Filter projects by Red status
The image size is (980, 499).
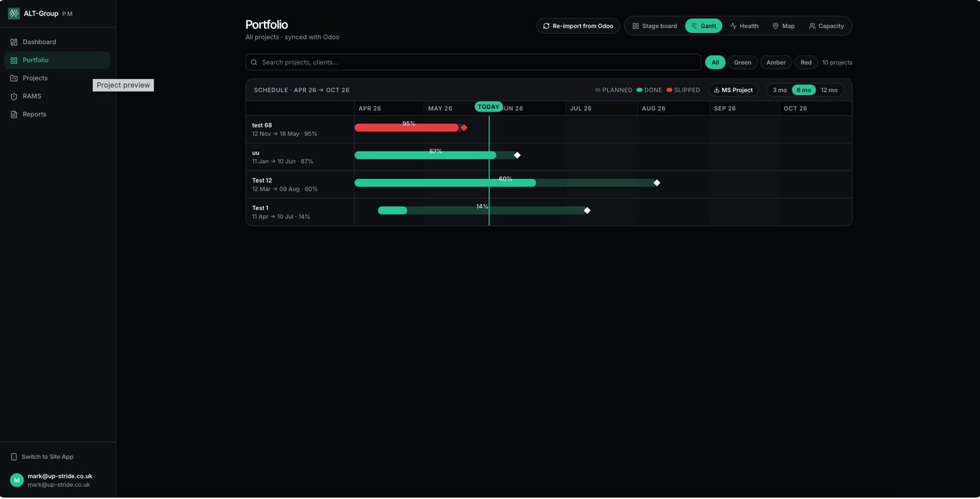pos(806,63)
